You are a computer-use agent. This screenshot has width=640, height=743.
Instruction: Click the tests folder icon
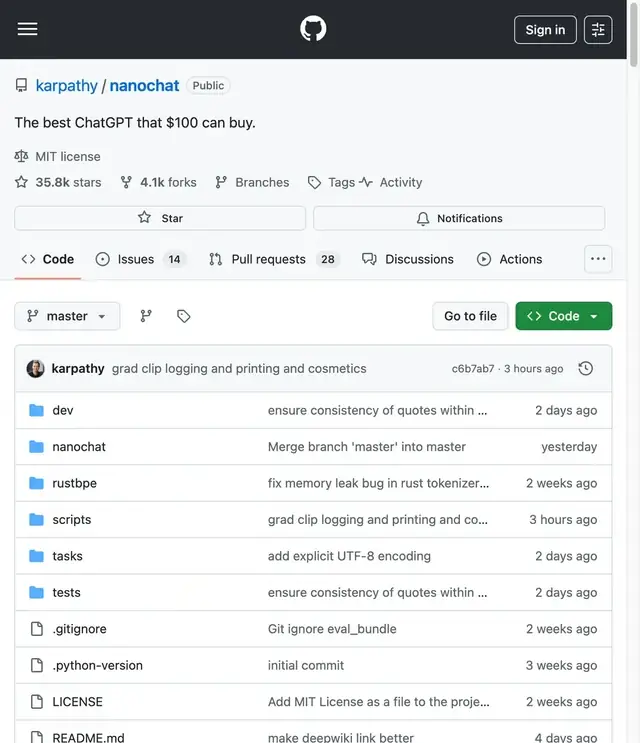tap(36, 592)
